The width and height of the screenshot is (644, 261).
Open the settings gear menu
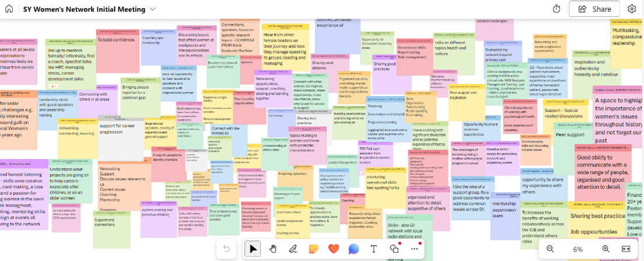632,9
